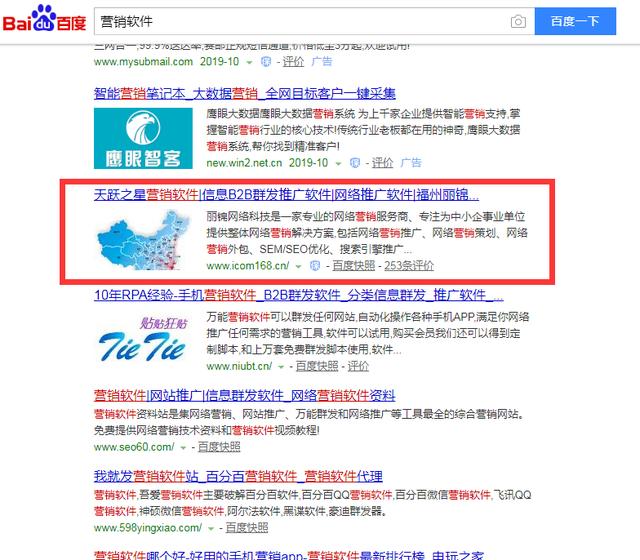Open the 鹰眼智客 eagle logo thumbnail
640x560 pixels.
[143, 138]
